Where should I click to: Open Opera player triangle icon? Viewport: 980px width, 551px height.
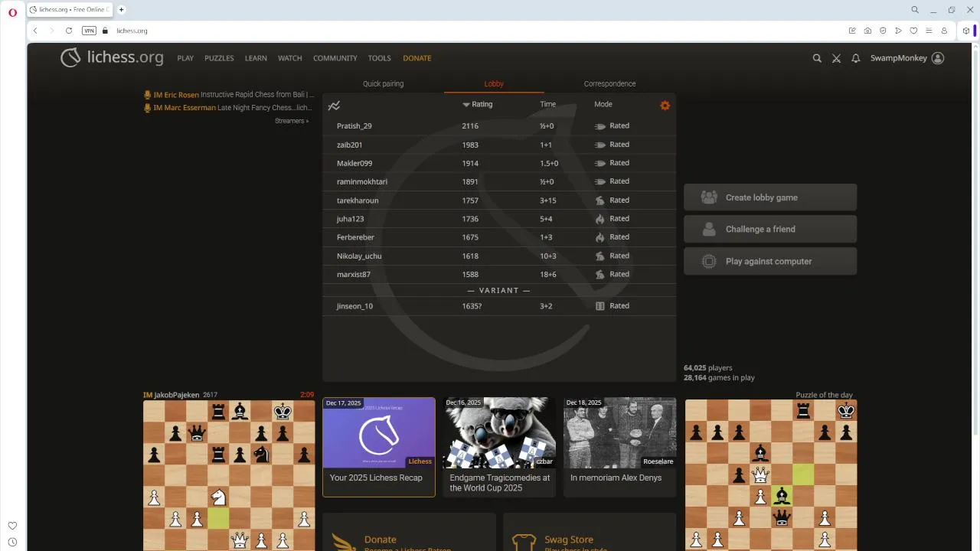point(898,31)
